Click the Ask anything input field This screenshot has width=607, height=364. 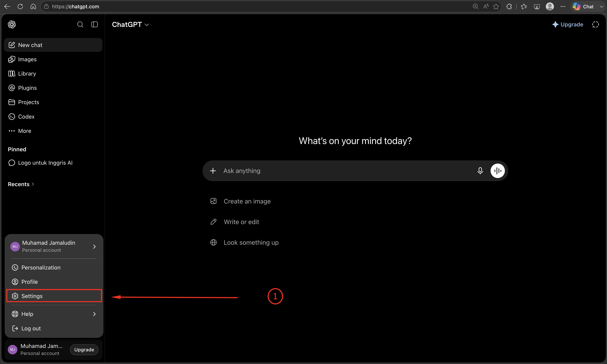[346, 171]
